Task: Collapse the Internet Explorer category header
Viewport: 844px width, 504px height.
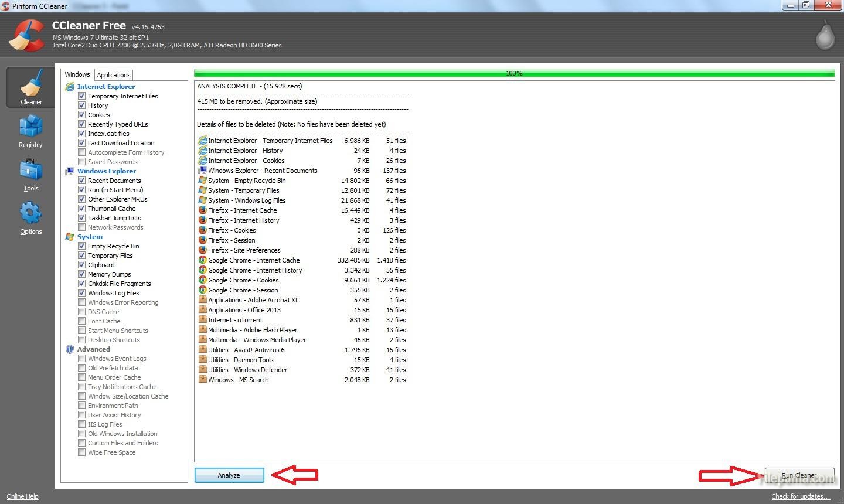Action: [x=105, y=87]
